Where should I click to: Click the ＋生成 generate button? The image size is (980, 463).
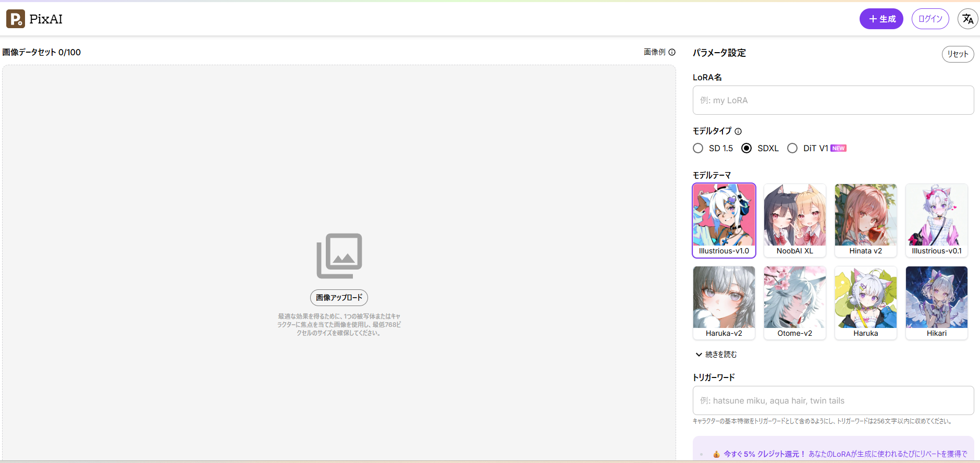click(881, 19)
